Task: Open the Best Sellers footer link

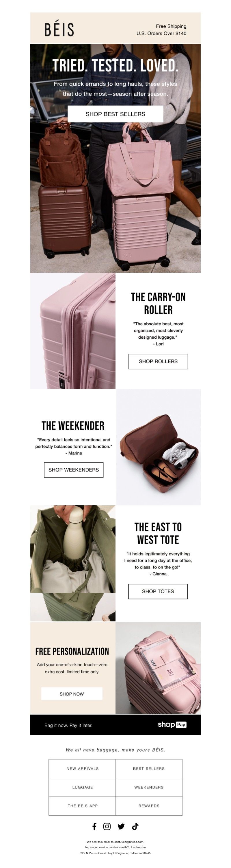Action: coord(149,769)
